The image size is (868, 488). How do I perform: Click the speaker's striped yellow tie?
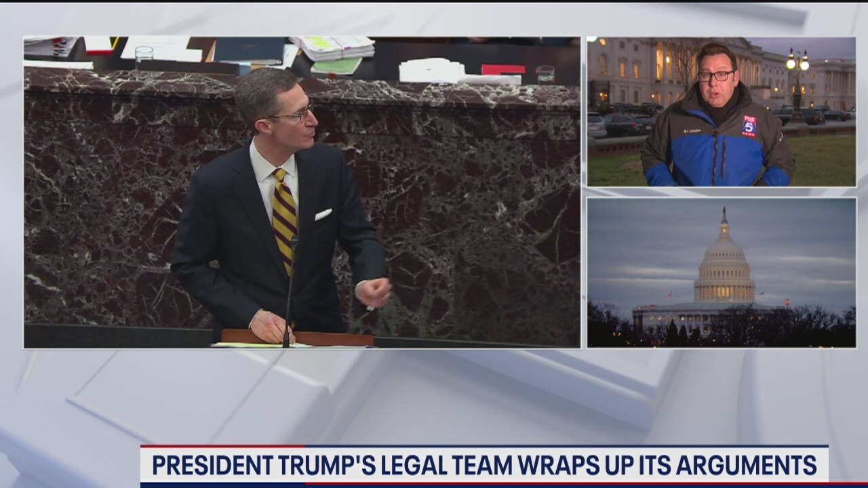284,217
